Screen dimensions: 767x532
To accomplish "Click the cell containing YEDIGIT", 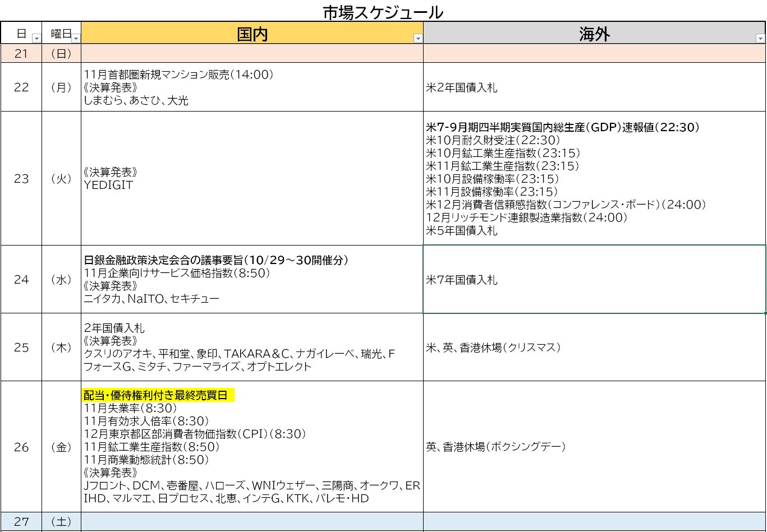I will pyautogui.click(x=252, y=179).
